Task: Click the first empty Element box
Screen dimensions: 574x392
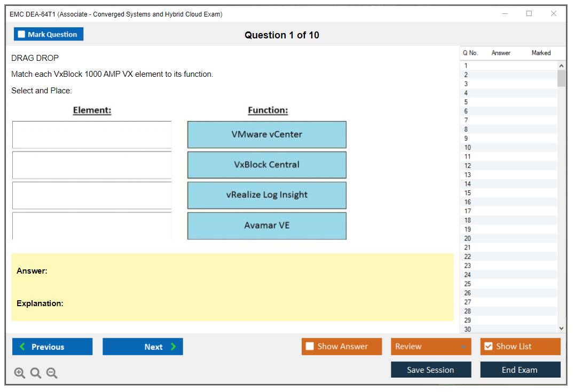Action: 92,134
